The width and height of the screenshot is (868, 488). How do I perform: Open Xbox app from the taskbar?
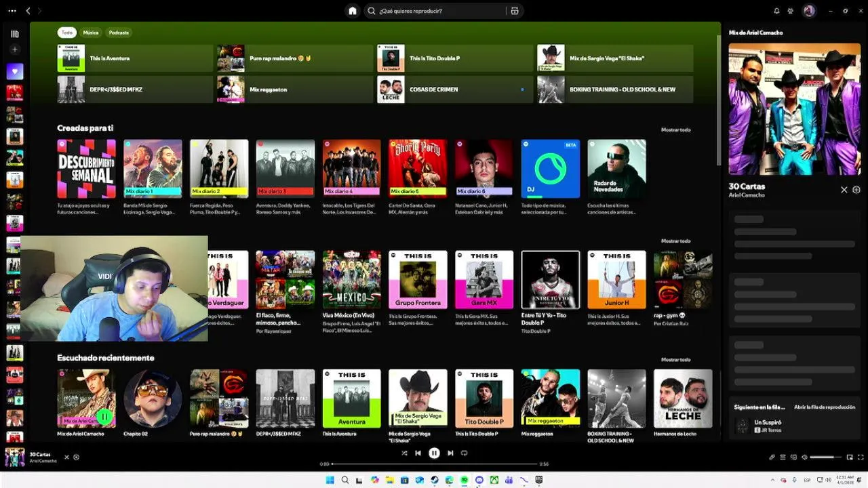pyautogui.click(x=494, y=480)
